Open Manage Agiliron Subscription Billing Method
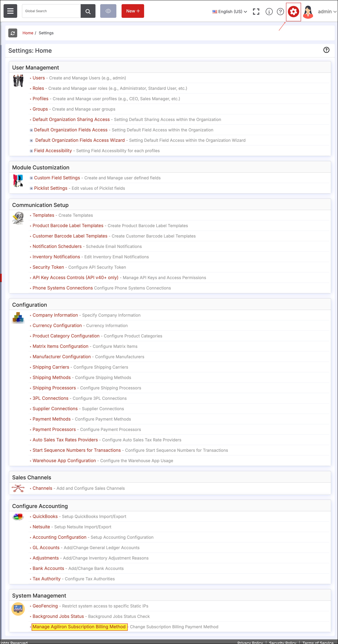Image resolution: width=338 pixels, height=644 pixels. coord(79,626)
